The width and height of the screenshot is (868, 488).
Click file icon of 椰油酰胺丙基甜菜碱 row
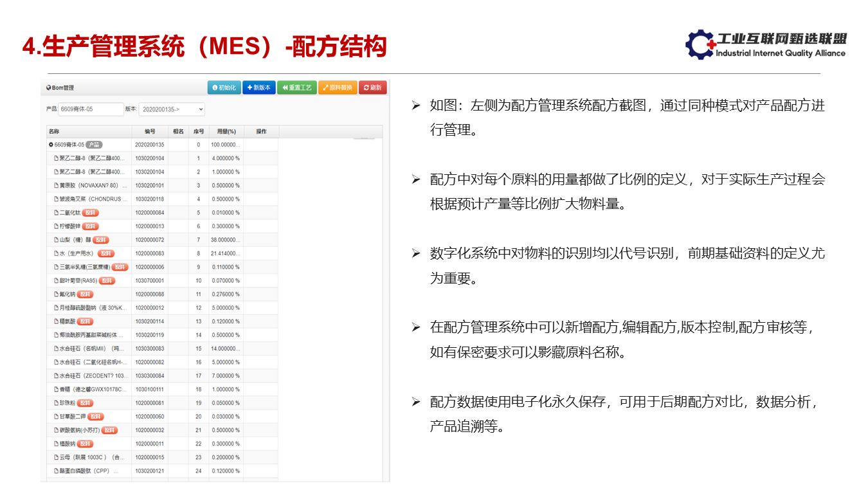(57, 335)
